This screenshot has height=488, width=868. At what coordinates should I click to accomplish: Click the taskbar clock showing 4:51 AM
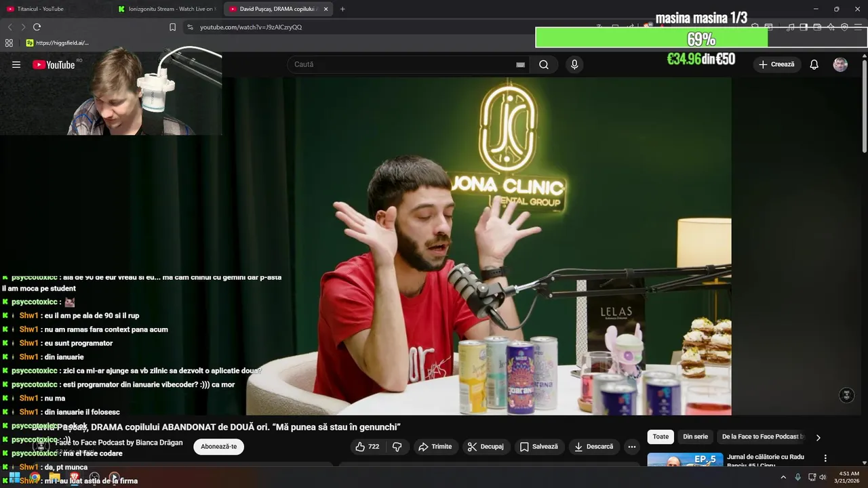tap(849, 477)
